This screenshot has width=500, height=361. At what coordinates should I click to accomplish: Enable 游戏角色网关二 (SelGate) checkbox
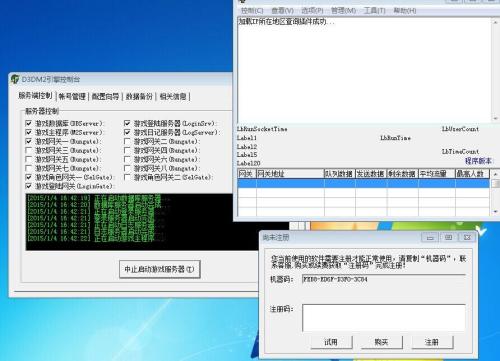[x=127, y=177]
